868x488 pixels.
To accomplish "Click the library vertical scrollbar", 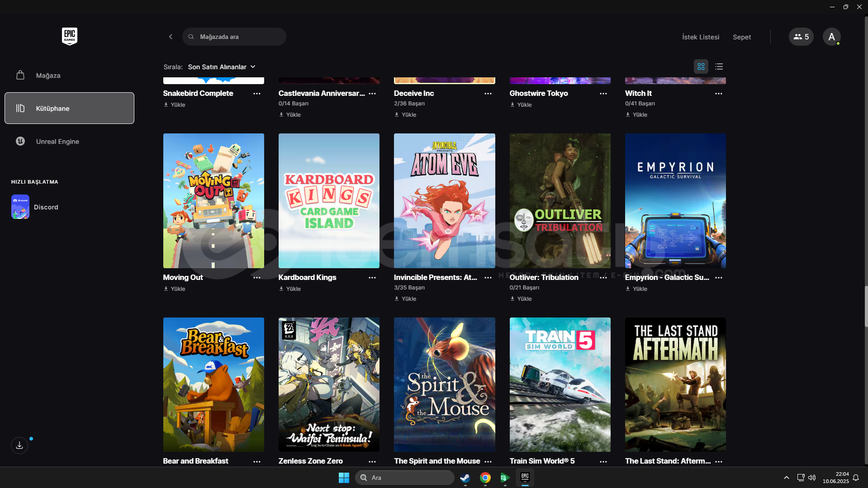I will click(866, 306).
